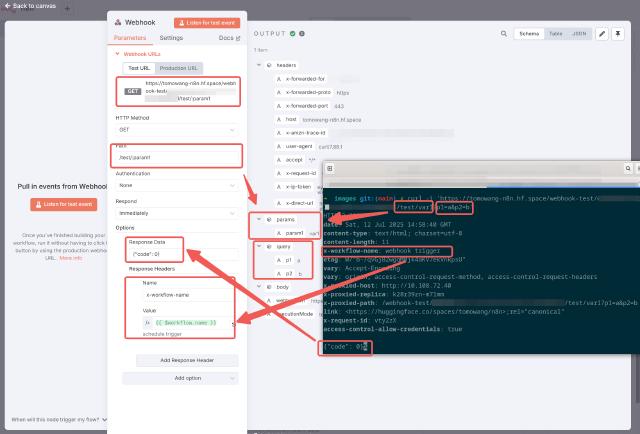Open the Respond dropdown set to Immediately

[176, 214]
